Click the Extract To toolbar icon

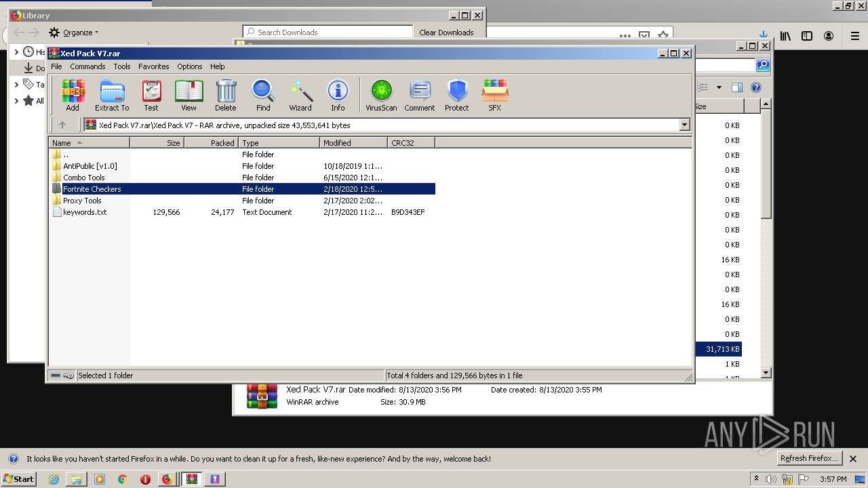tap(112, 95)
